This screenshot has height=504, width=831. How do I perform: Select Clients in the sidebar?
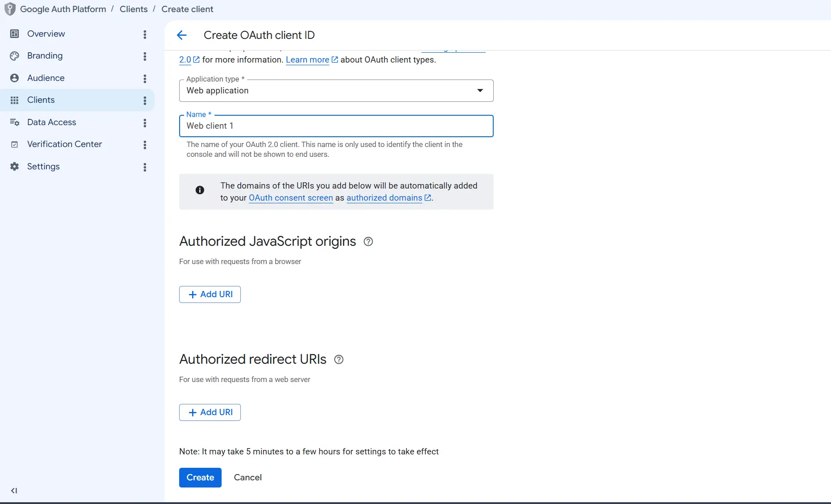click(41, 100)
